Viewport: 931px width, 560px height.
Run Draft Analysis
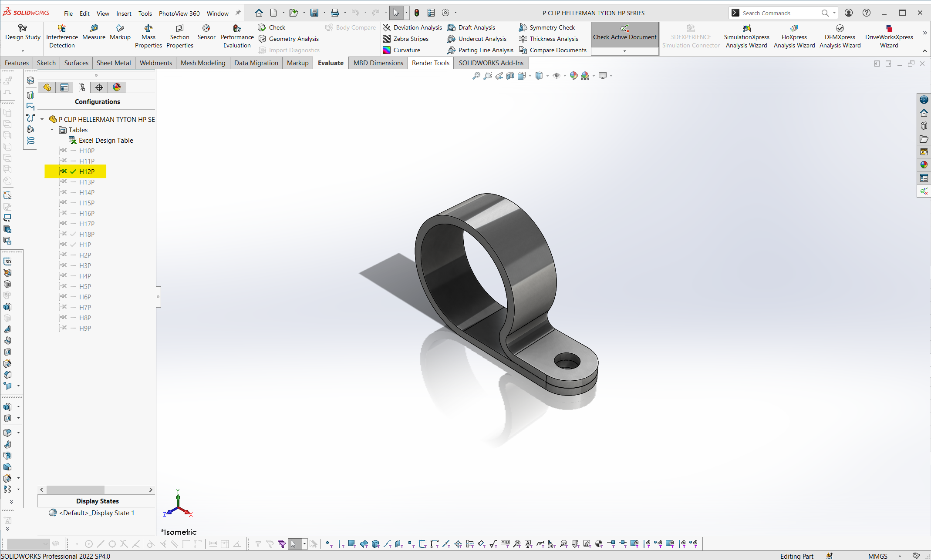coord(472,27)
